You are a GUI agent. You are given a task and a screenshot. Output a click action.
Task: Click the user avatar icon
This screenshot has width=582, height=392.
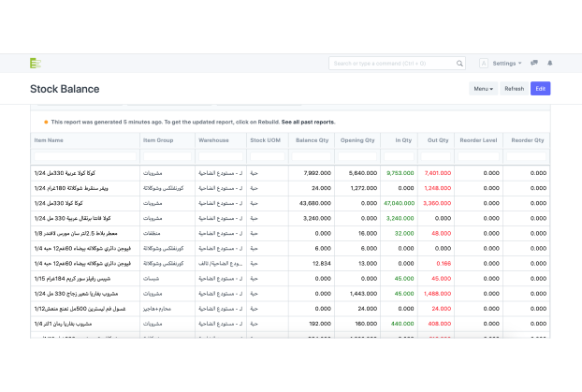(484, 63)
